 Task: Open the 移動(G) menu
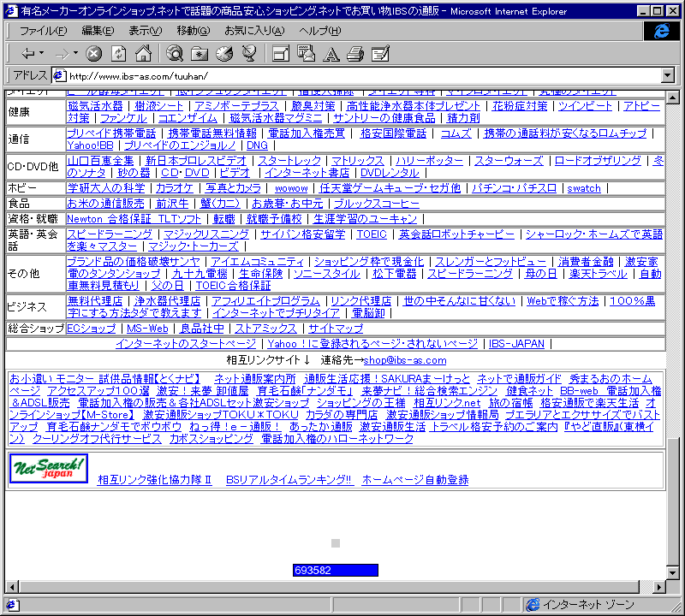coord(194,31)
